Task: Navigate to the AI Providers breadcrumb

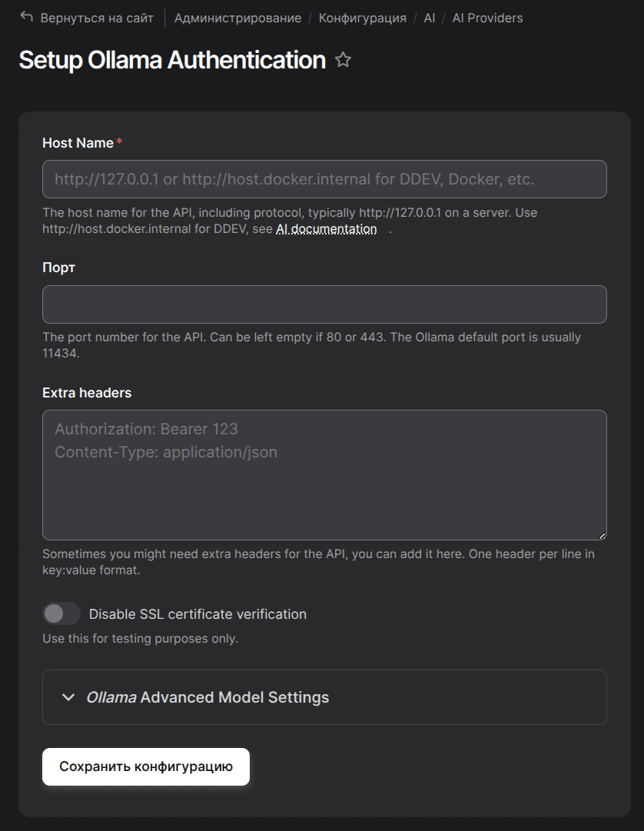Action: click(487, 18)
